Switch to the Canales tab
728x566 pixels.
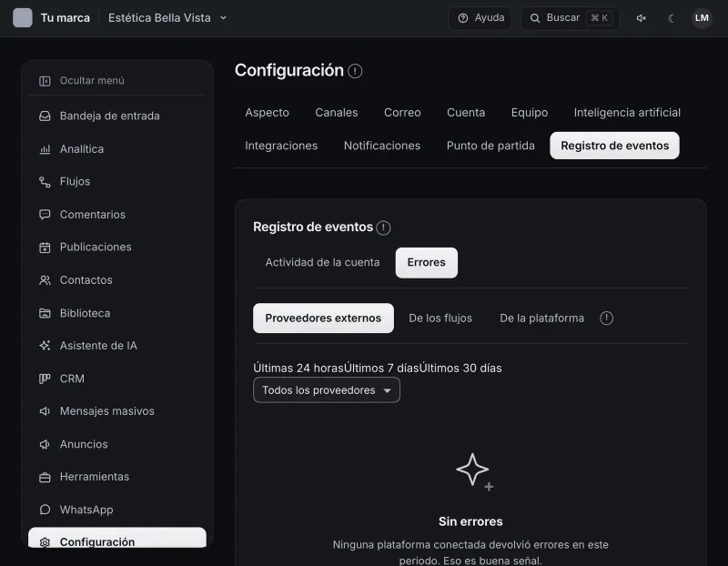tap(336, 113)
